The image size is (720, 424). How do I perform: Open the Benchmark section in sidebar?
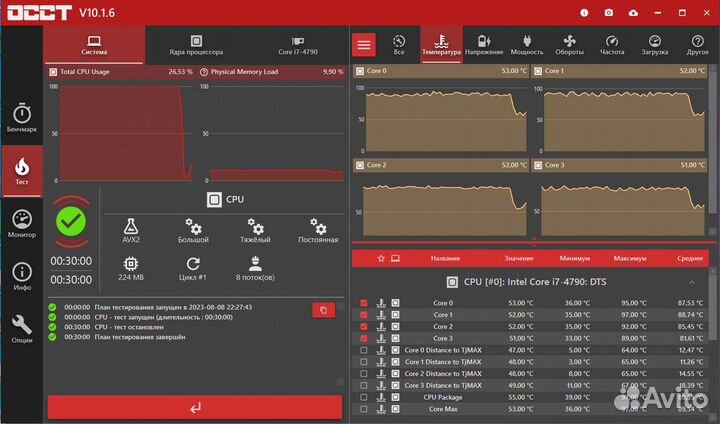(x=22, y=118)
